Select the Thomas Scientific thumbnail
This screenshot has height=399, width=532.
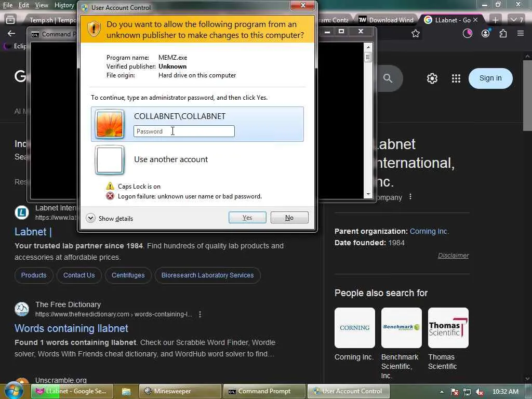pyautogui.click(x=448, y=328)
